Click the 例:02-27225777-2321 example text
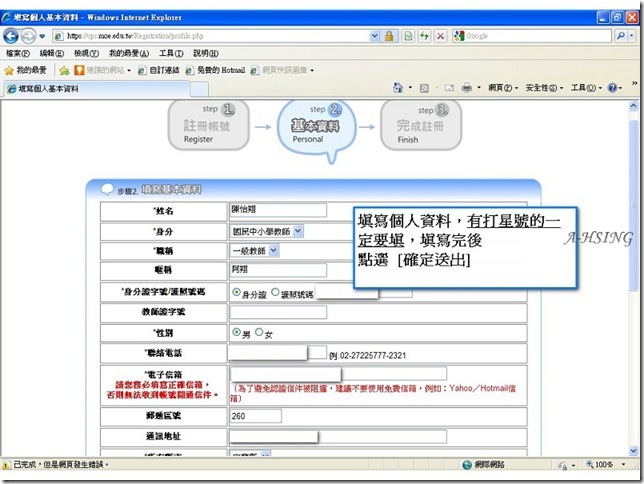Screen dimensions: 644x484 click(367, 355)
